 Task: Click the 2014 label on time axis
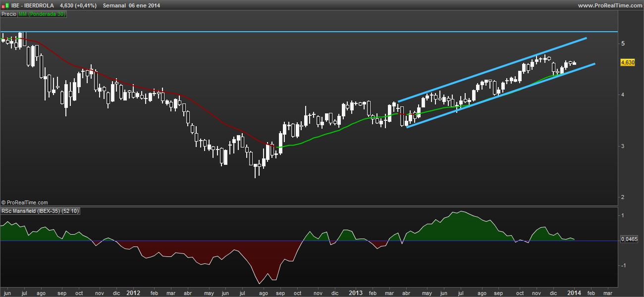click(x=574, y=293)
